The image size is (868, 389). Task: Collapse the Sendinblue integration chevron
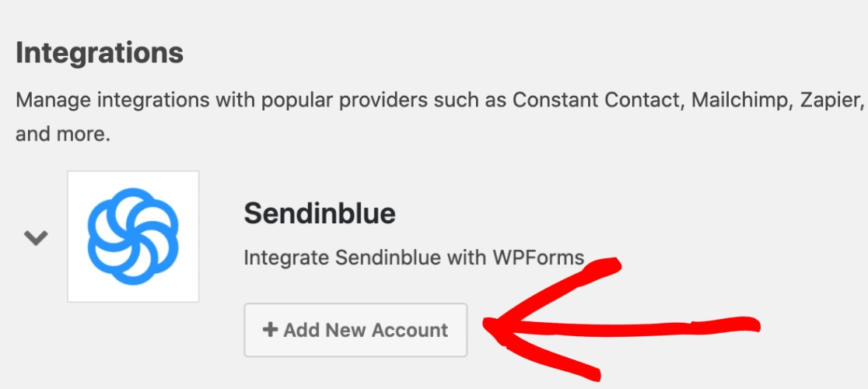(x=36, y=238)
